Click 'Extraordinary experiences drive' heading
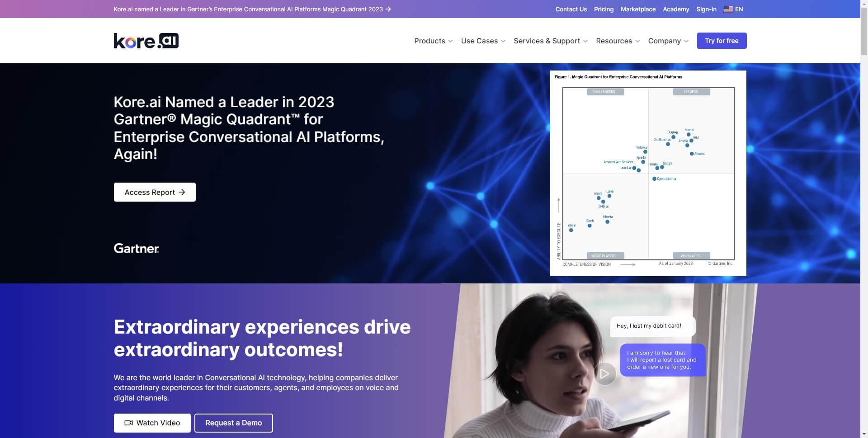 tap(262, 338)
